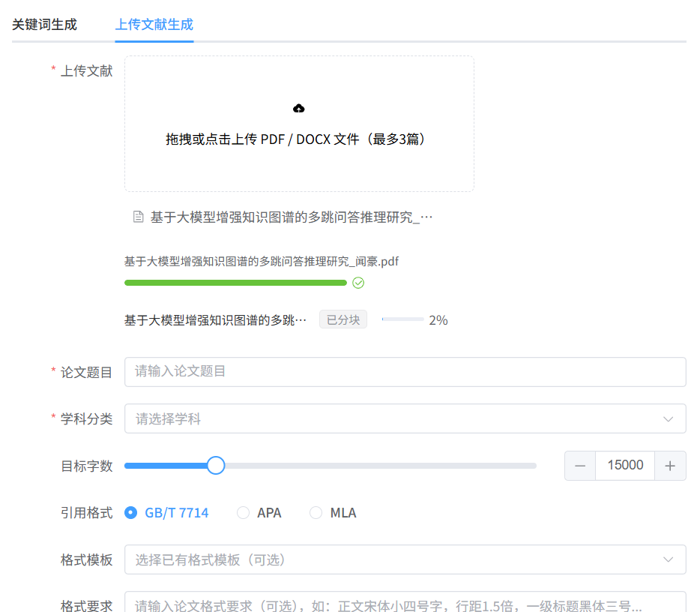700x612 pixels.
Task: Click the chevron in 请选择学科 dropdown
Action: click(x=668, y=419)
